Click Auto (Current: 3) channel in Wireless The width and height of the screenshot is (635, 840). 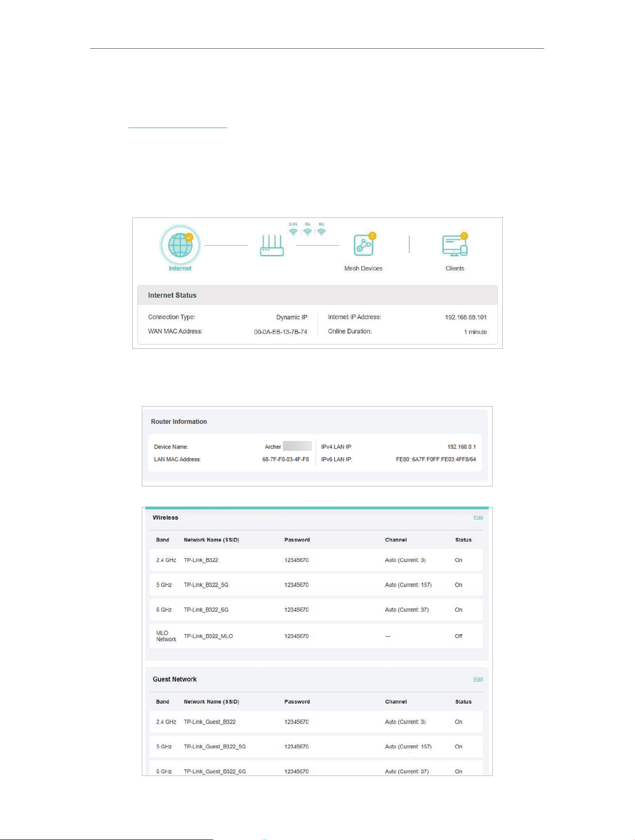tap(405, 560)
